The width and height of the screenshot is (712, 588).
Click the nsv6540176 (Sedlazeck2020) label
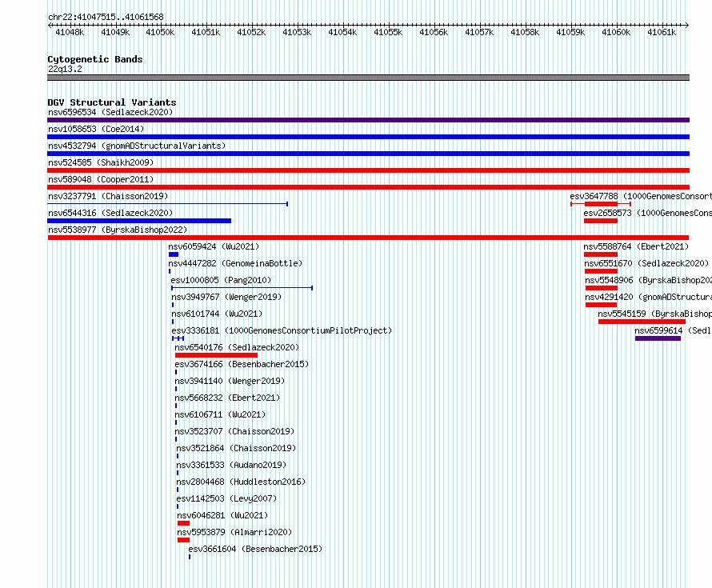pyautogui.click(x=237, y=347)
